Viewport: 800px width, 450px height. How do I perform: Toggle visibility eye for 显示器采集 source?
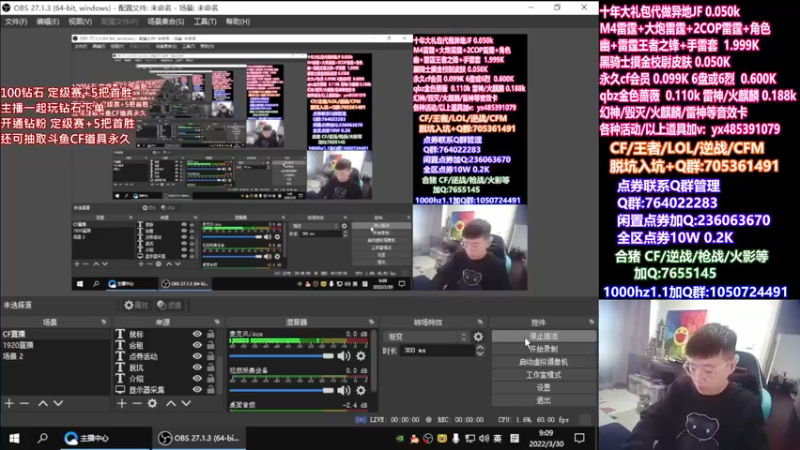197,390
